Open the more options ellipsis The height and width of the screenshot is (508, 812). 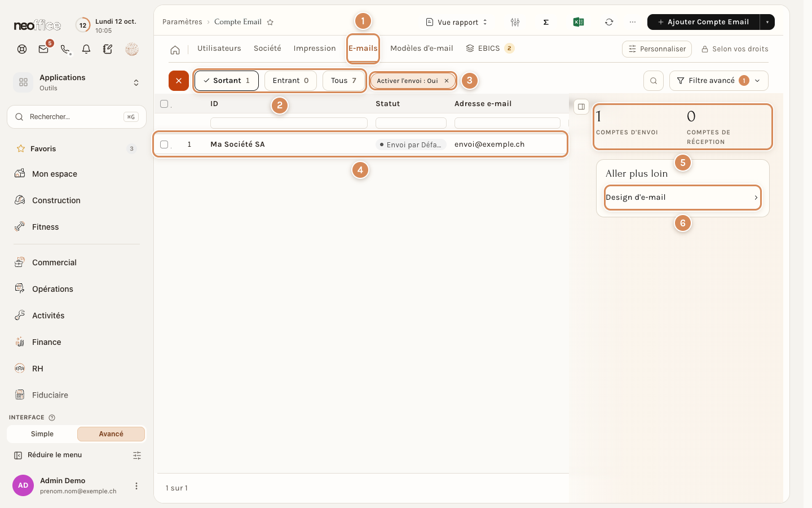click(633, 22)
